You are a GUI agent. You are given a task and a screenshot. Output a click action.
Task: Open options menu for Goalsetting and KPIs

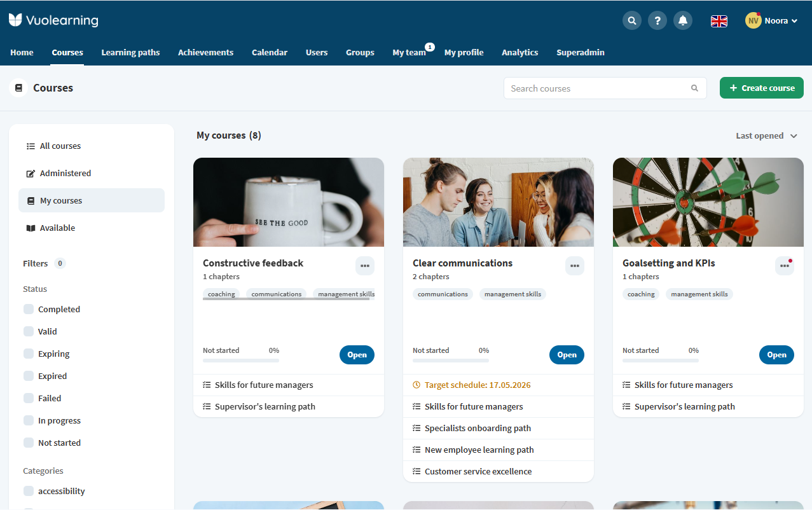[785, 266]
